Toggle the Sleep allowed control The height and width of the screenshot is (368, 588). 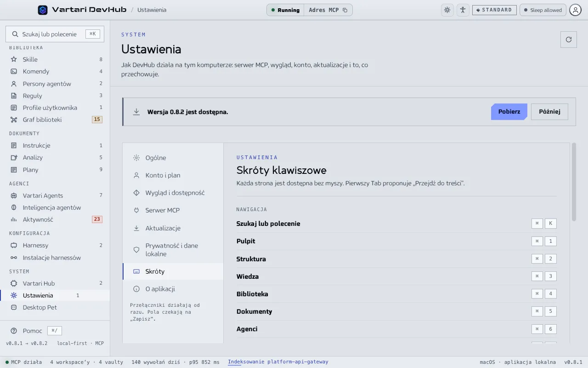coord(543,10)
